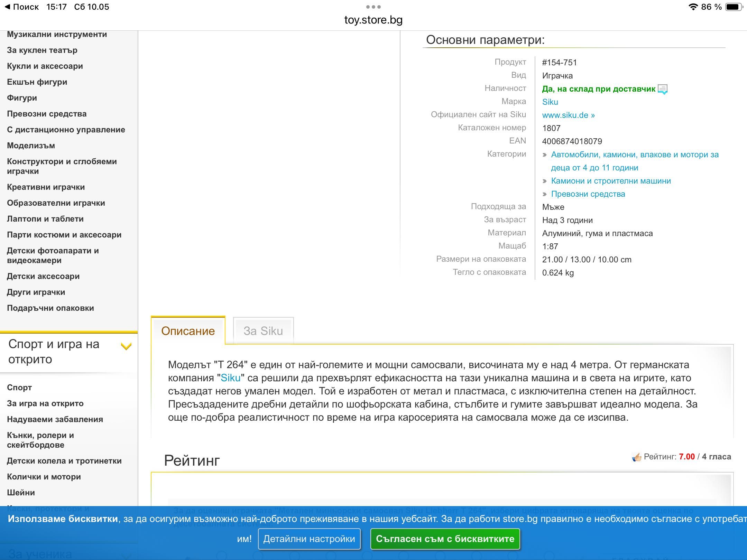Open the Превозни средства category link in parameters
The width and height of the screenshot is (747, 560).
(x=588, y=194)
